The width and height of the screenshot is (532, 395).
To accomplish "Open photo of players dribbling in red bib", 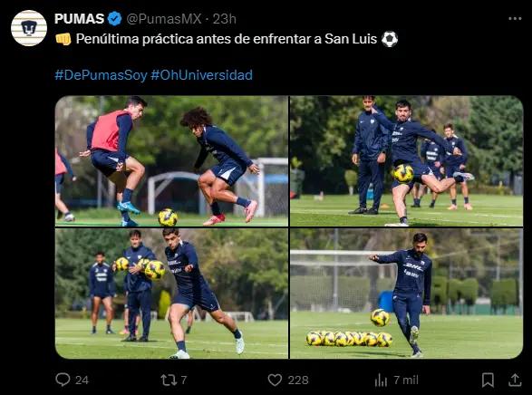I will 171,161.
